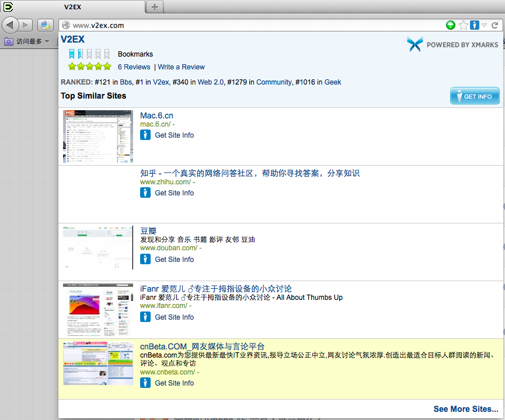505x420 pixels.
Task: Click the info icon beside Mac.6.cn Get Site Info
Action: (x=145, y=135)
